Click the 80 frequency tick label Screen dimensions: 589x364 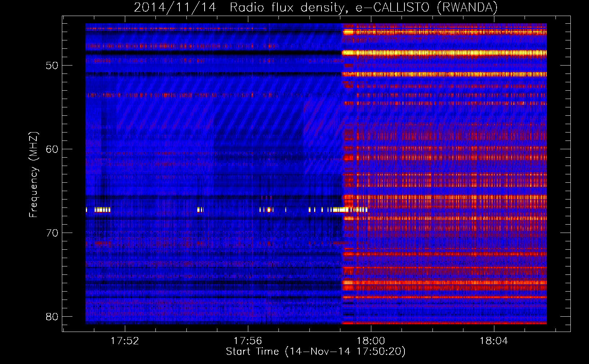click(x=52, y=317)
